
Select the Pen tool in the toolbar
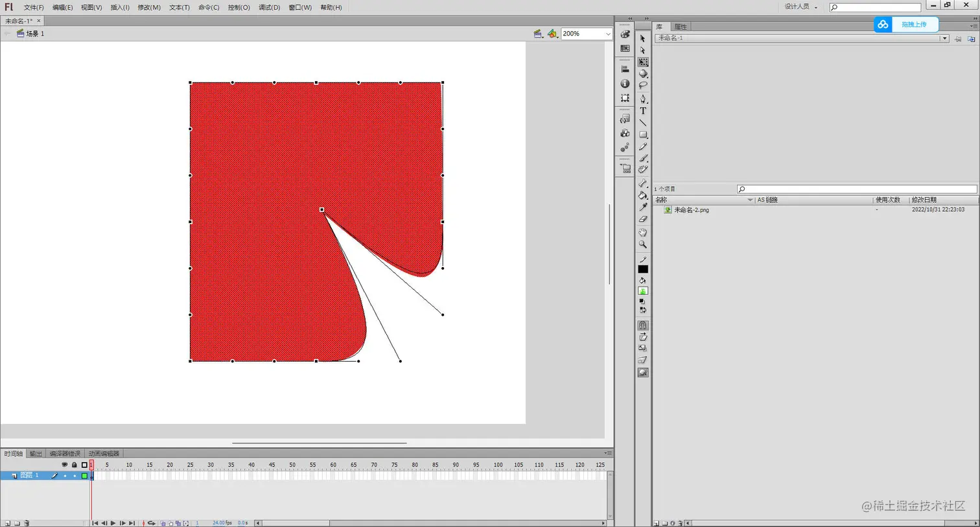click(x=642, y=99)
